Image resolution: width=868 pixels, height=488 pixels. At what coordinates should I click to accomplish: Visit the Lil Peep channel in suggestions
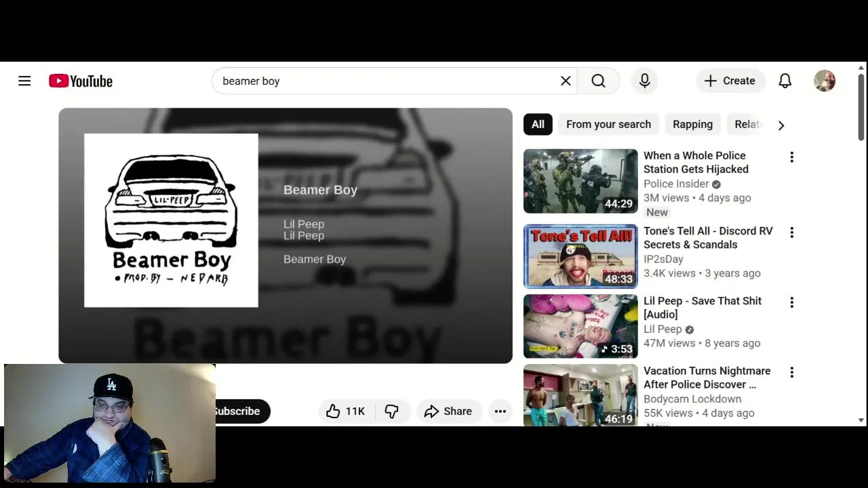point(663,329)
